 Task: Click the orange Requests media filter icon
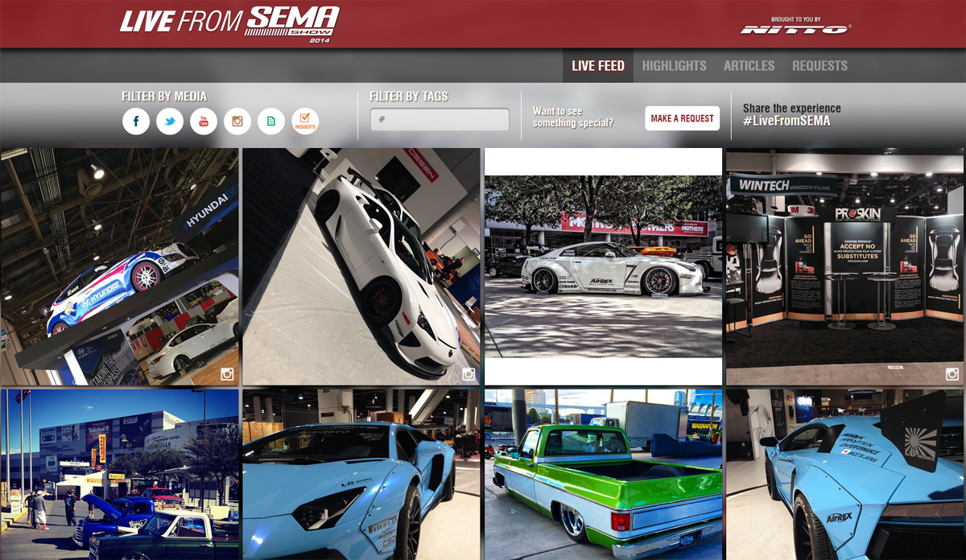click(x=305, y=121)
